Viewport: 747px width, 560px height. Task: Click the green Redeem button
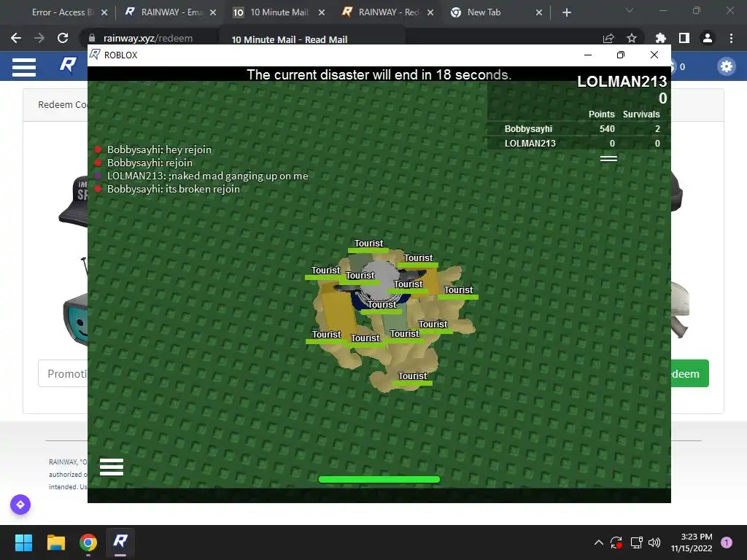click(690, 373)
